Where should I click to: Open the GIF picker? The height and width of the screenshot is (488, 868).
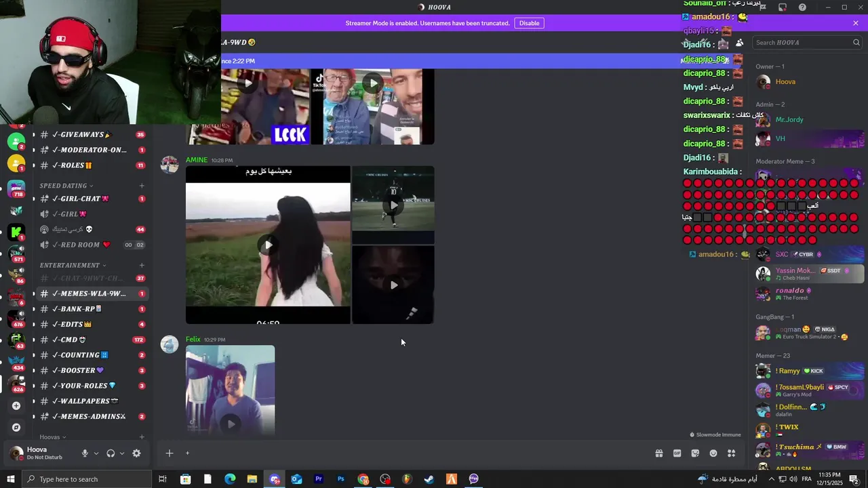click(x=677, y=453)
